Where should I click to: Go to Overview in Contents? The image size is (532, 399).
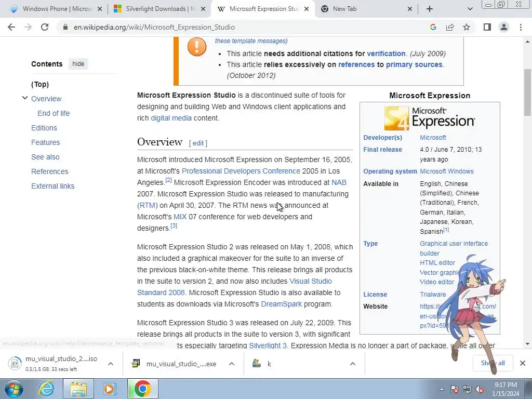coord(46,99)
